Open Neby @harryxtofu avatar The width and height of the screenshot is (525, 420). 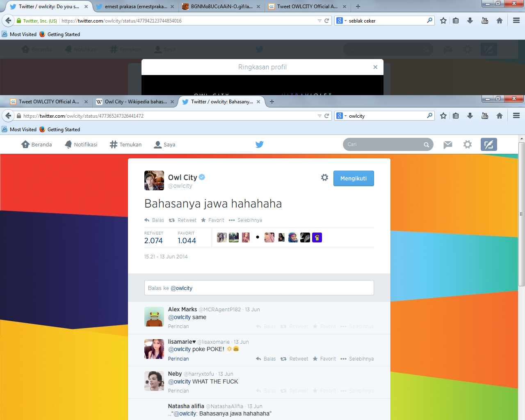pos(154,381)
